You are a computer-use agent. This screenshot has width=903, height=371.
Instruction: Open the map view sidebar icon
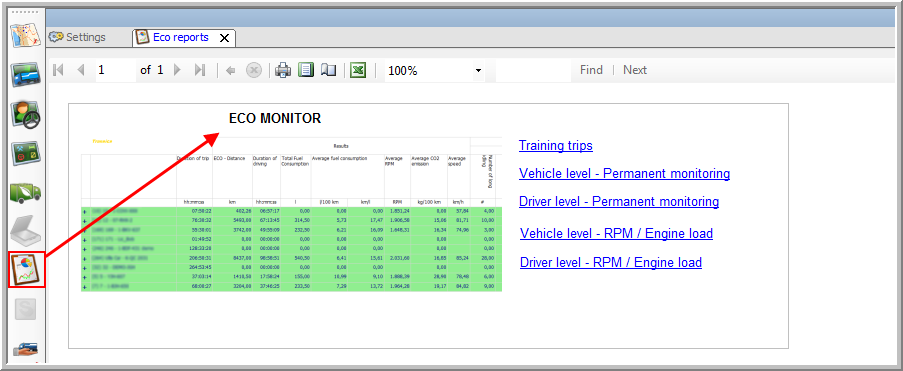pyautogui.click(x=25, y=36)
